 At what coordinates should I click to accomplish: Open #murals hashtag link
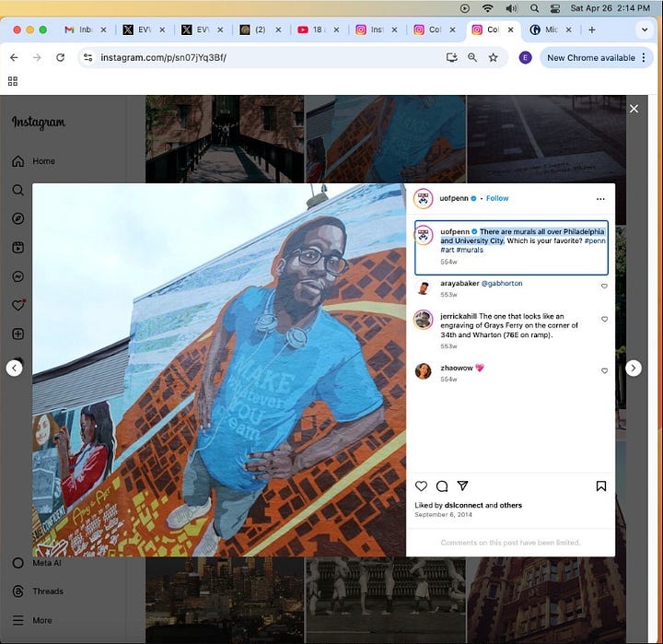tap(470, 250)
